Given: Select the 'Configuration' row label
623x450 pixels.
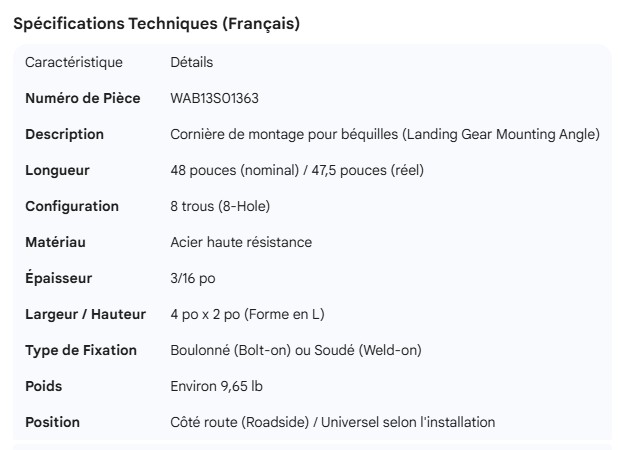Looking at the screenshot, I should tap(72, 206).
